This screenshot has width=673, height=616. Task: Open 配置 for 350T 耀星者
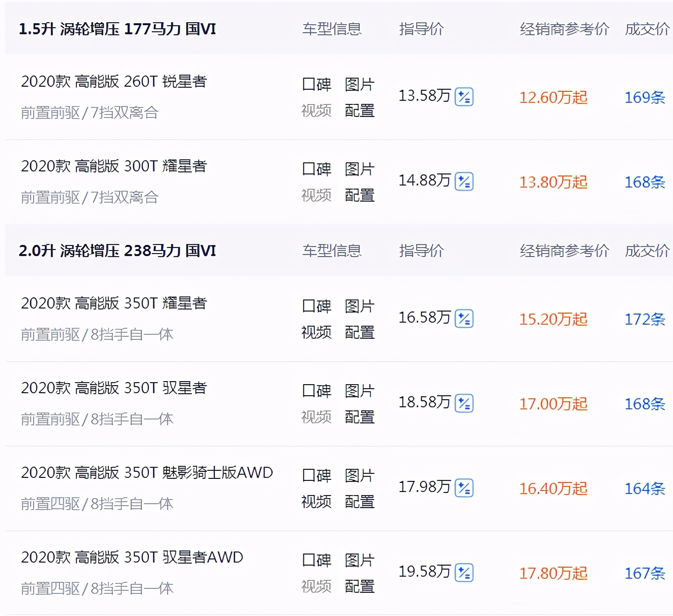pyautogui.click(x=360, y=332)
